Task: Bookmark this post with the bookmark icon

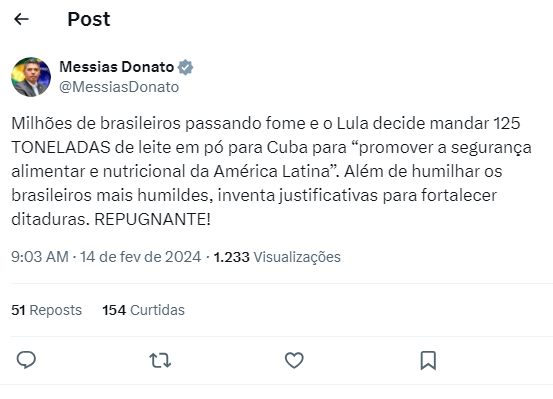Action: coord(428,360)
